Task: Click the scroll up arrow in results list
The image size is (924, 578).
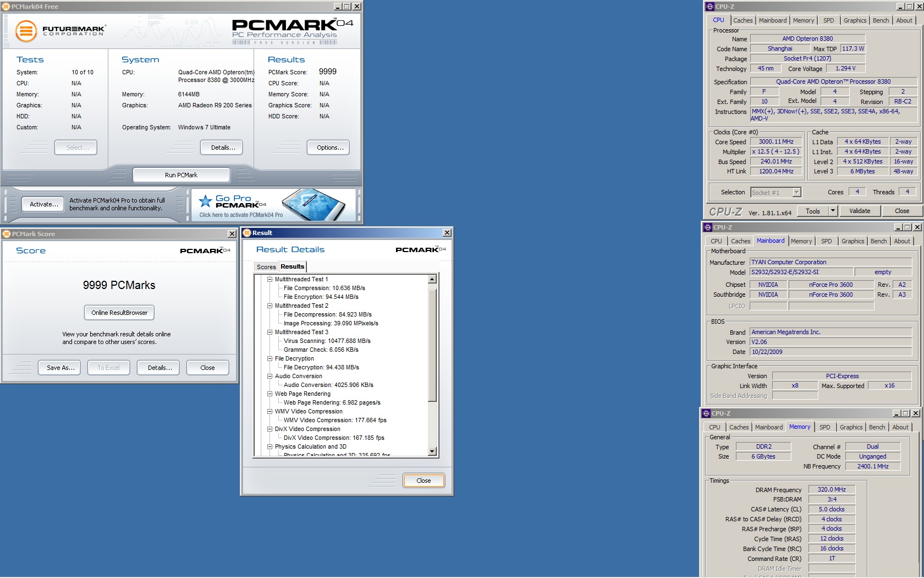Action: [432, 279]
